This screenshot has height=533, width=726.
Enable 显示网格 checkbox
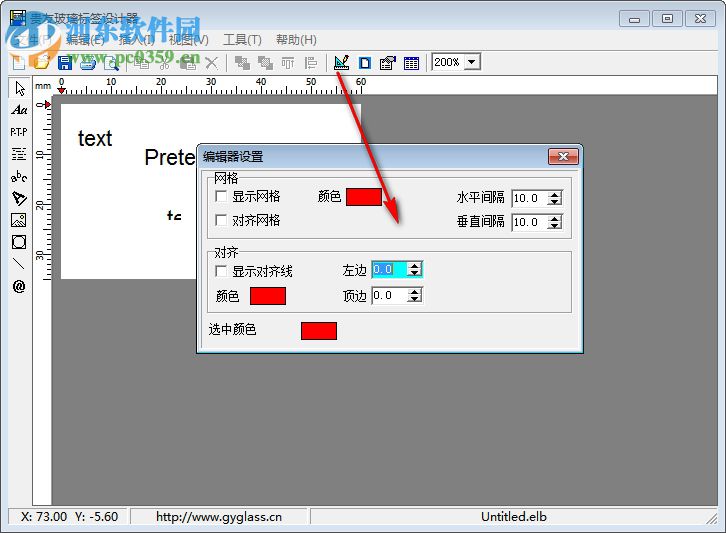coord(221,196)
